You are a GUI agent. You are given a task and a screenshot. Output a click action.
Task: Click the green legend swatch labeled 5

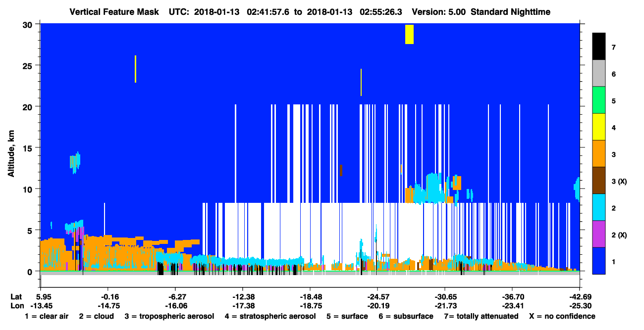click(x=599, y=100)
